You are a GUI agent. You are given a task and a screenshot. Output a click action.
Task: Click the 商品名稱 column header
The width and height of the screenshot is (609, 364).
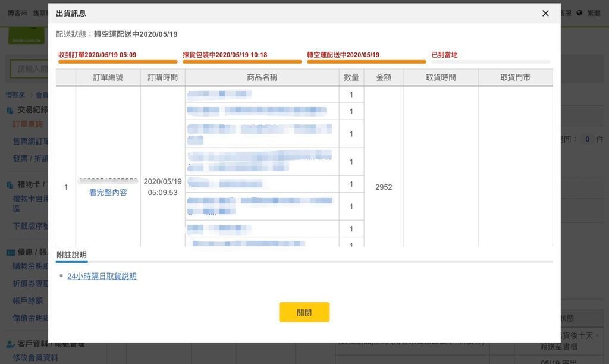point(262,77)
